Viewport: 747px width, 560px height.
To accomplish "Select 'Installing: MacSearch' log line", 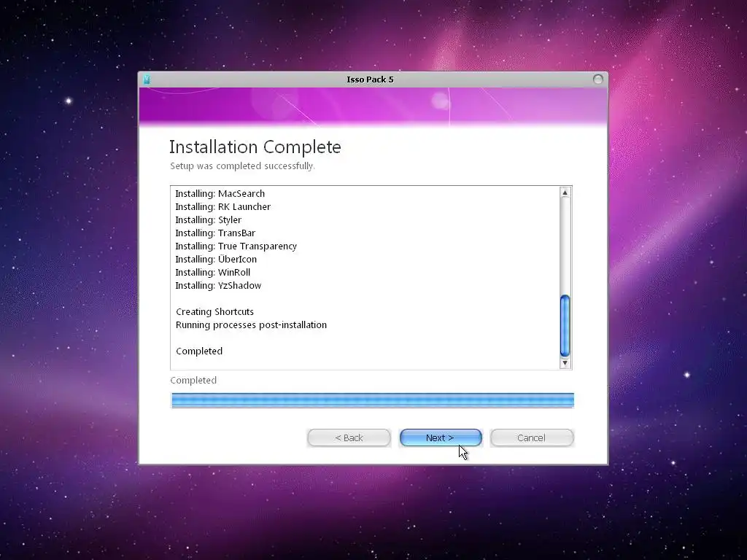I will tap(220, 194).
